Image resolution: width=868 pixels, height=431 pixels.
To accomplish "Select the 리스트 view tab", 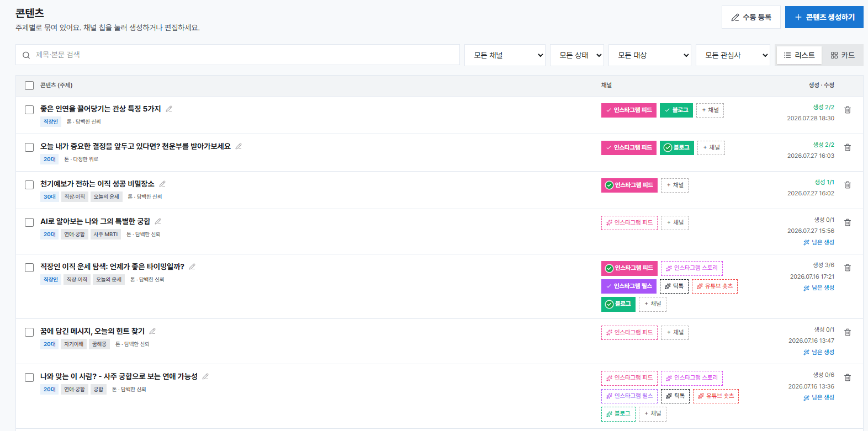I will click(x=799, y=55).
